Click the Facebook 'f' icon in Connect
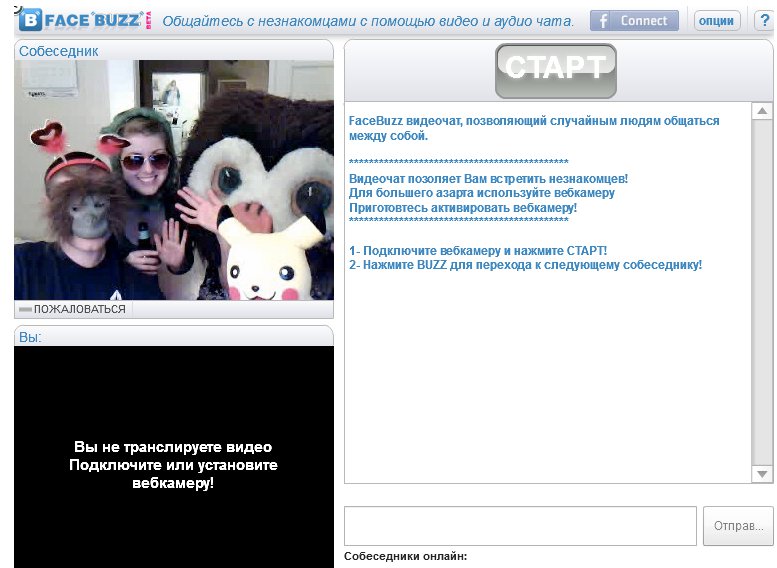The width and height of the screenshot is (777, 568). point(603,21)
